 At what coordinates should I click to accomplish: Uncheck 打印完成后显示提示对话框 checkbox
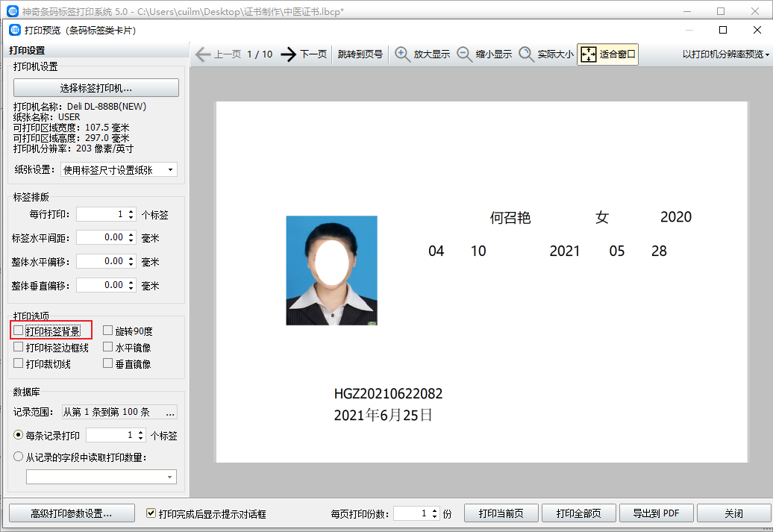(x=151, y=513)
